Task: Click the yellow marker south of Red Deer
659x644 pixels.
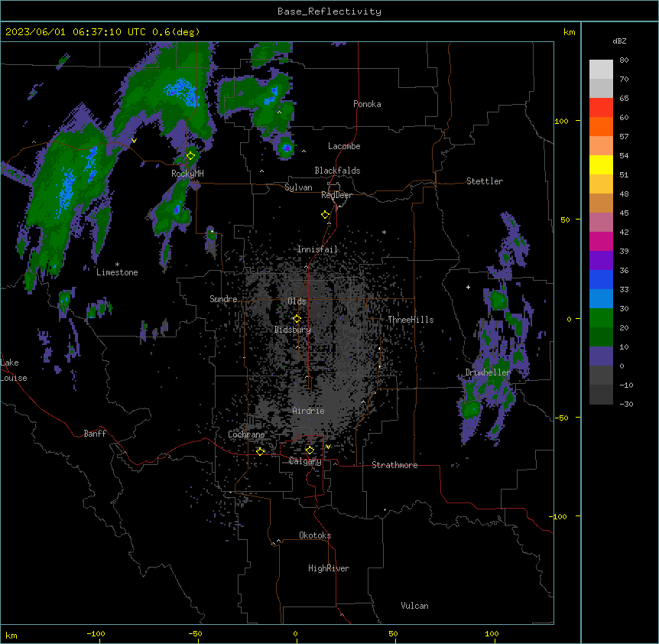Action: (x=326, y=214)
